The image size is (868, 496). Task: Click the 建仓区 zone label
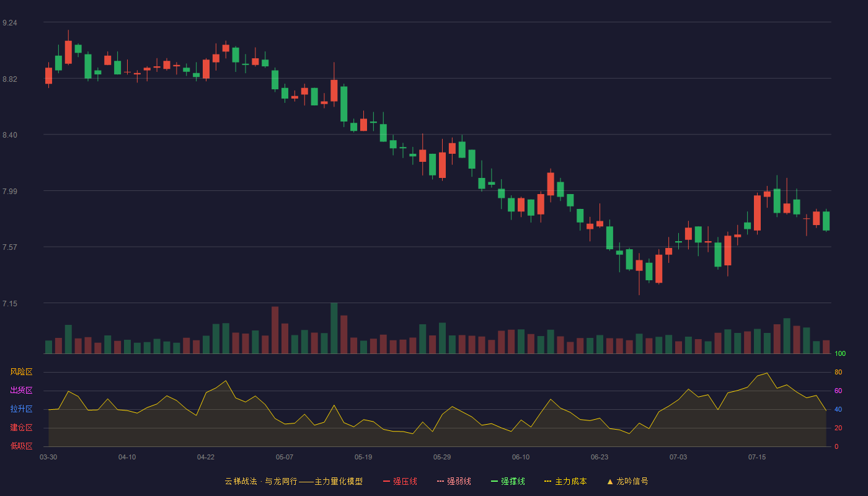[21, 428]
